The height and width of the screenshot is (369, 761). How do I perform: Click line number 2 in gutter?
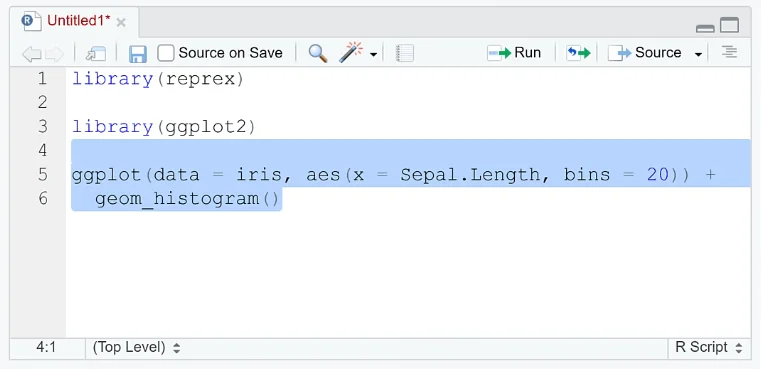[43, 102]
